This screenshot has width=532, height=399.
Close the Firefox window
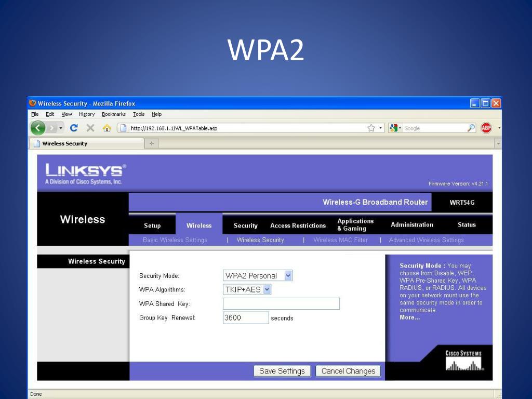[x=496, y=103]
